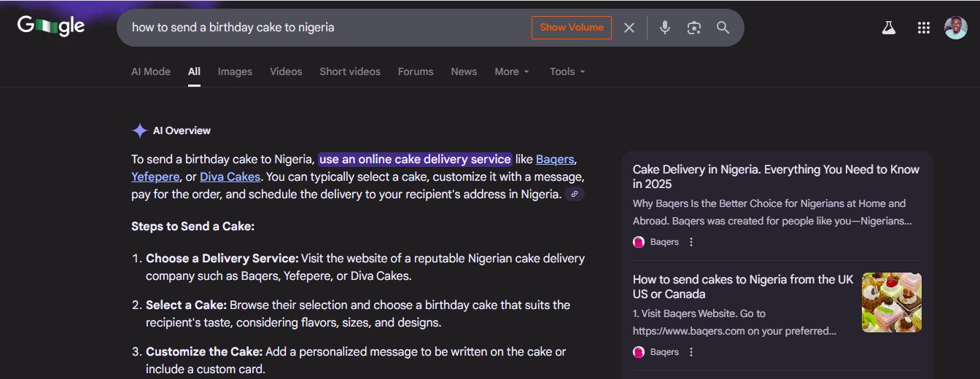
Task: Open the Diva Cakes link in AI Overview
Action: tap(230, 176)
